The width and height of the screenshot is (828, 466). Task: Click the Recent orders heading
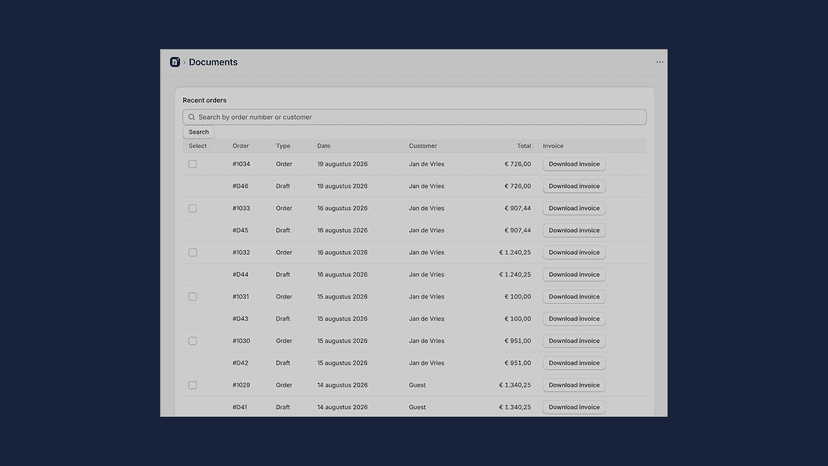pyautogui.click(x=204, y=100)
